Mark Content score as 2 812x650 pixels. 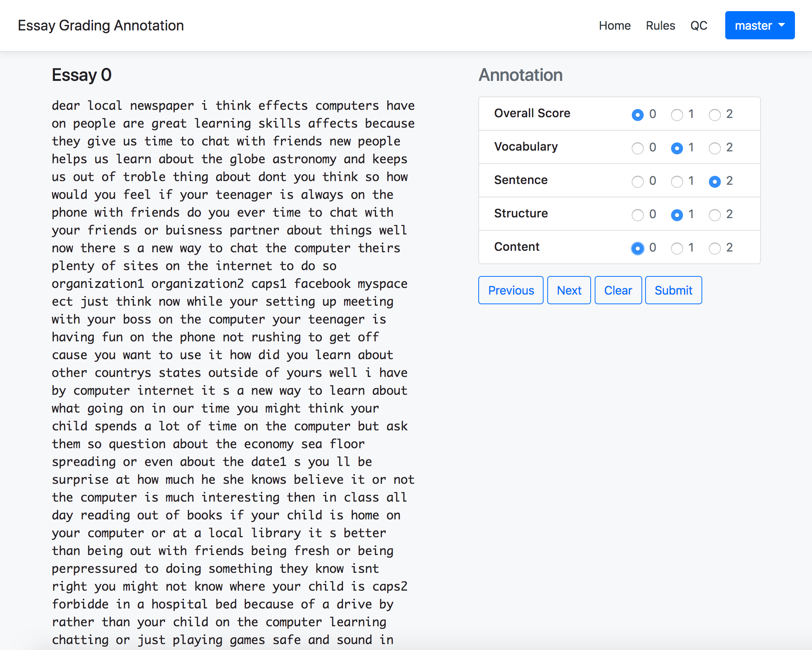[x=714, y=248]
